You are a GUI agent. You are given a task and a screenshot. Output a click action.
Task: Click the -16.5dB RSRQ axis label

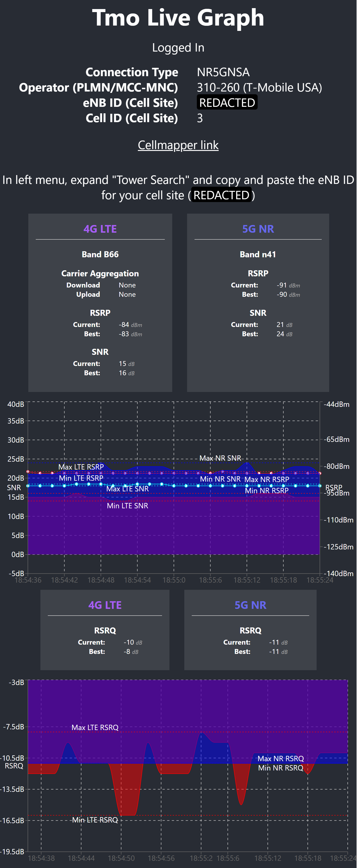coord(12,820)
